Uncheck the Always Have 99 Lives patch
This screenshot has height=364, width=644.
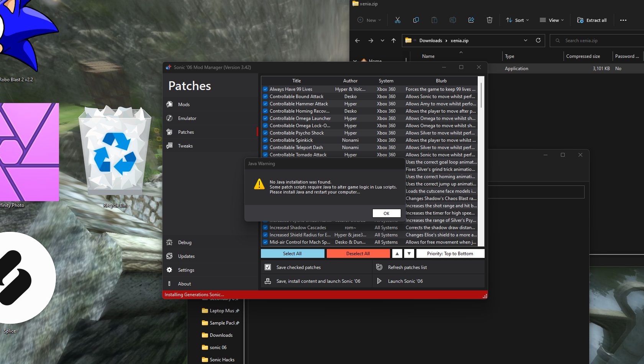click(265, 89)
